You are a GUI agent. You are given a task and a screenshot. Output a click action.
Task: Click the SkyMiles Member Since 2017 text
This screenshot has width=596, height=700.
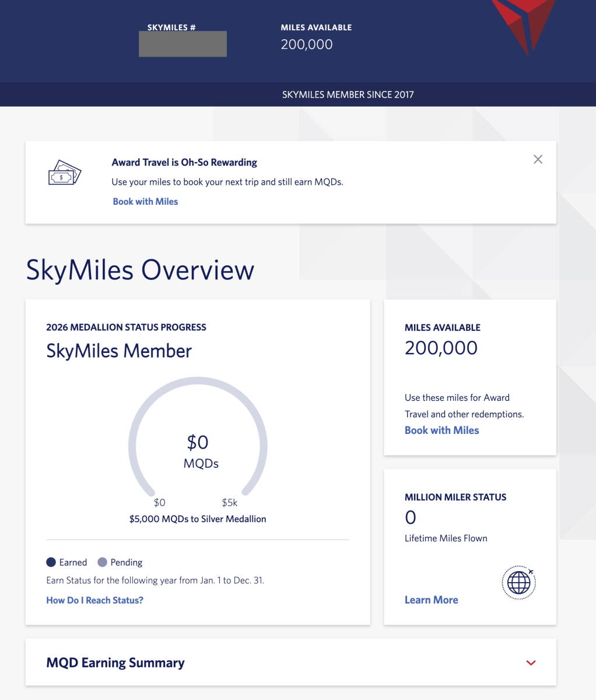pyautogui.click(x=348, y=94)
